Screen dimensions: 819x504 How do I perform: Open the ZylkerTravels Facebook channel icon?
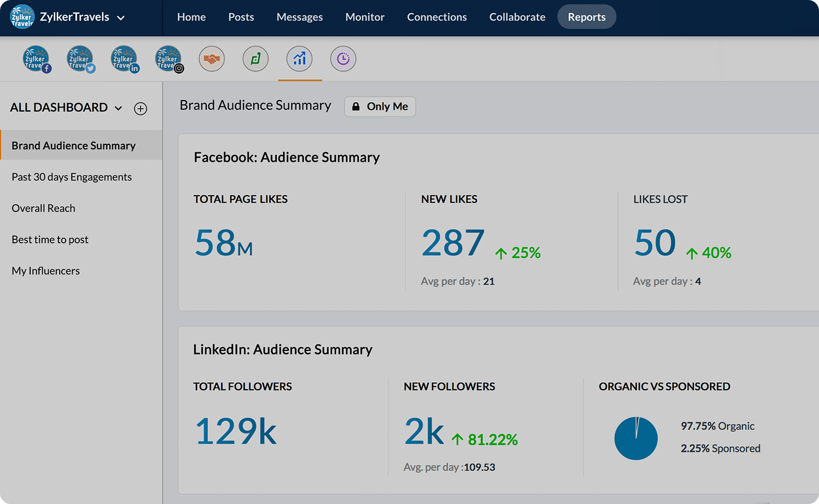36,59
